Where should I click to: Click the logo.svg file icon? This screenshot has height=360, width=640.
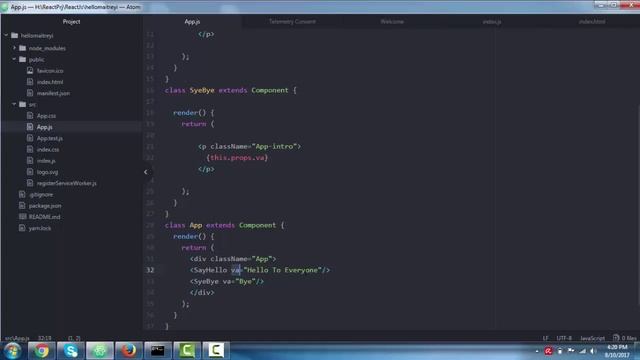click(30, 172)
